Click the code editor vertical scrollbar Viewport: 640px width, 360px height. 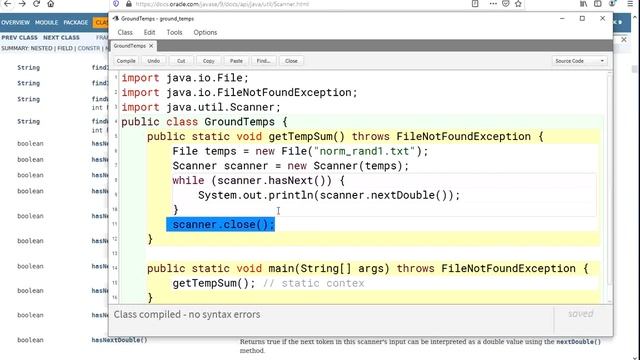point(609,180)
